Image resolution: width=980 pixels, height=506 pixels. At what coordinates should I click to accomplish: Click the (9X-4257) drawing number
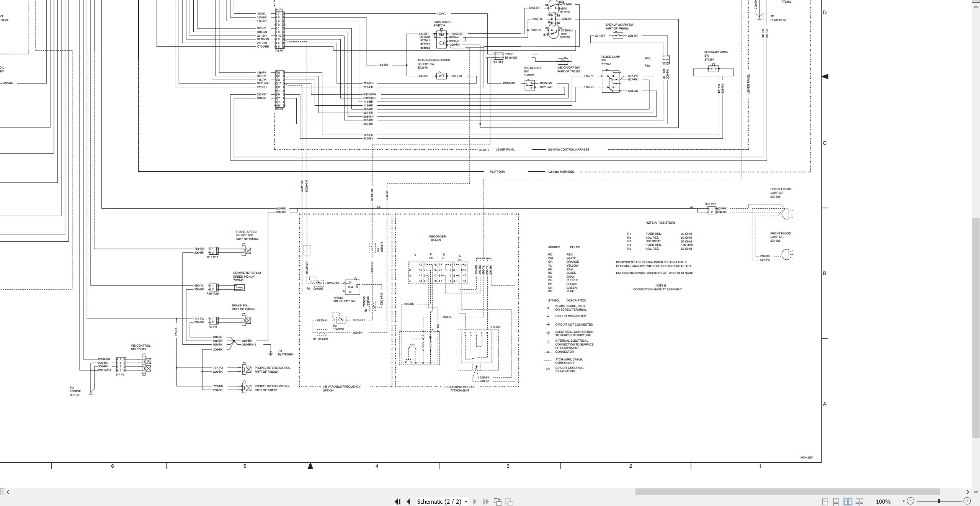coord(807,457)
